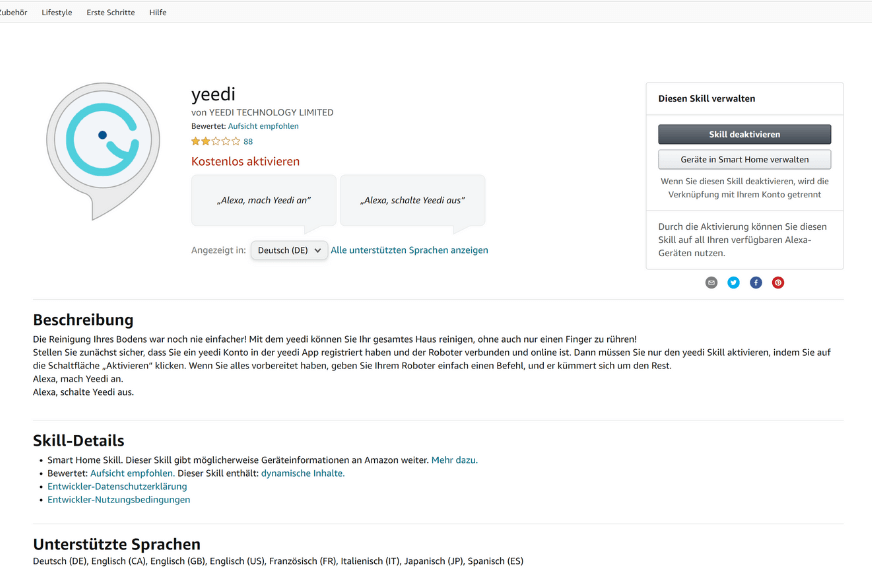The image size is (872, 581).
Task: Share the skill on Twitter
Action: tap(733, 282)
